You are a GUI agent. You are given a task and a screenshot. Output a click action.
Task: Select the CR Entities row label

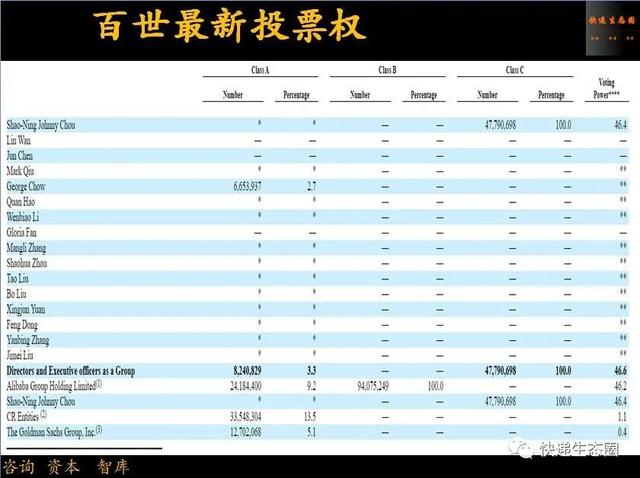coord(27,416)
